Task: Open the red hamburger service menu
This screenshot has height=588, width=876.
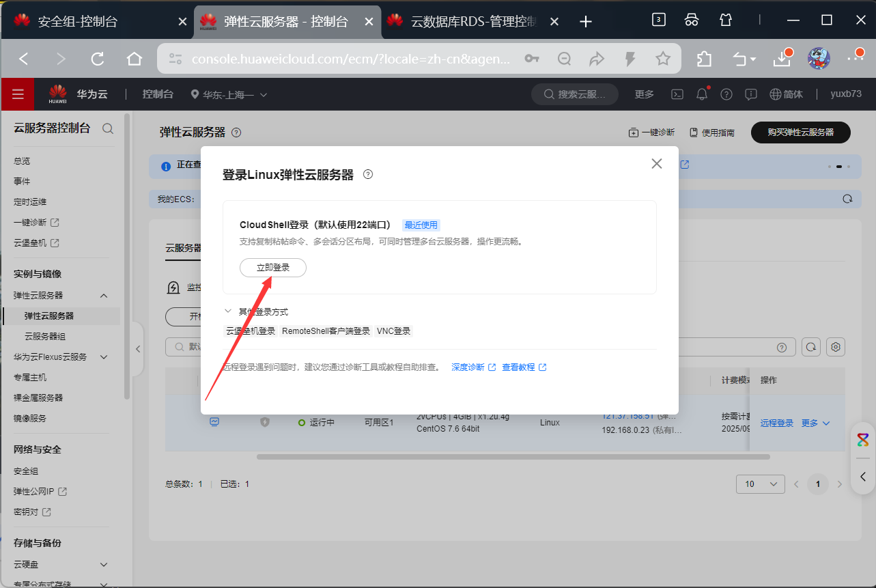Action: [x=18, y=94]
